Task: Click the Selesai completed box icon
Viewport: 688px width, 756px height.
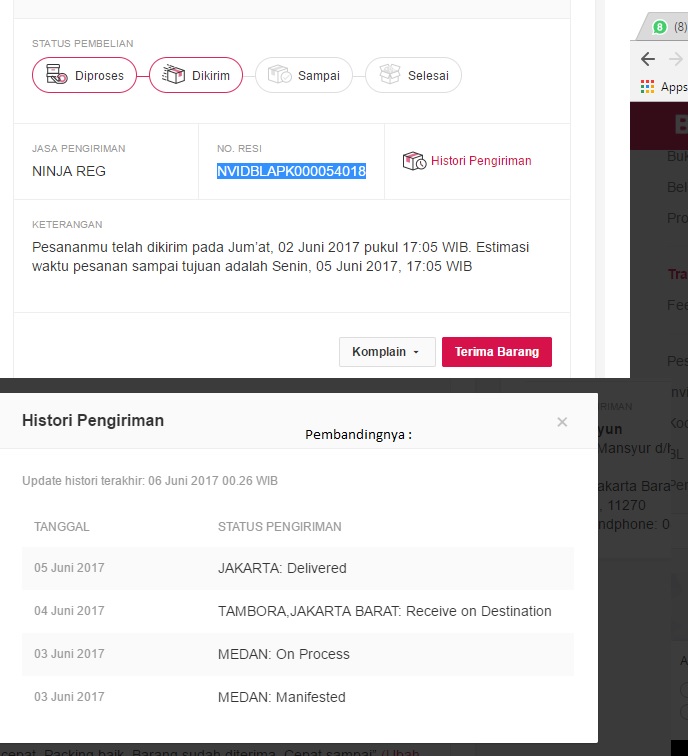Action: tap(390, 76)
